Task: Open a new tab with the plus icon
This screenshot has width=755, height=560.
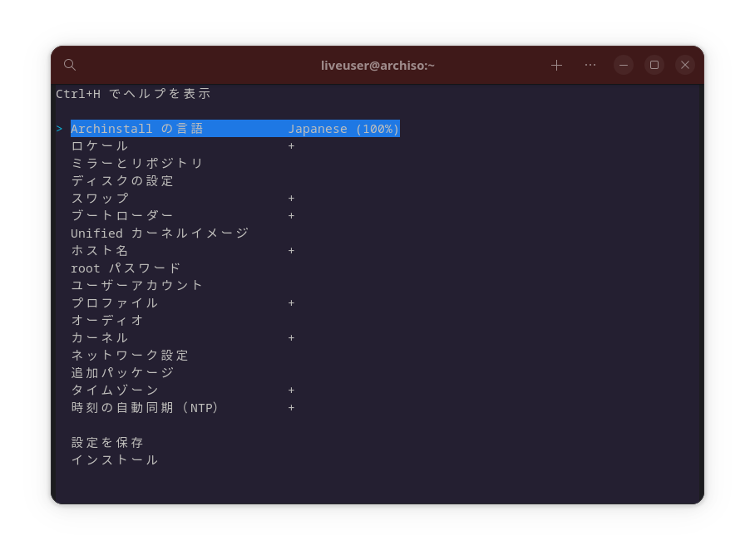Action: tap(556, 65)
